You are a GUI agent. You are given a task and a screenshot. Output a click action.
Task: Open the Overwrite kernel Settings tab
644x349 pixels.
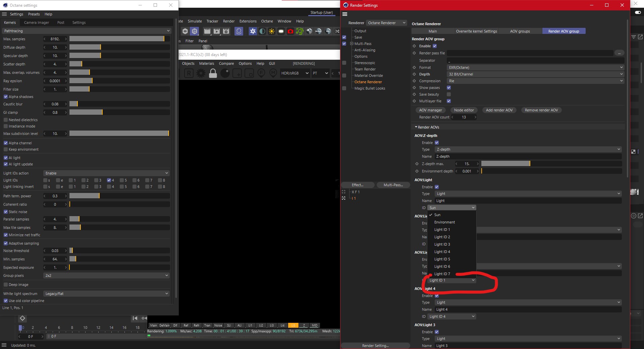(476, 31)
